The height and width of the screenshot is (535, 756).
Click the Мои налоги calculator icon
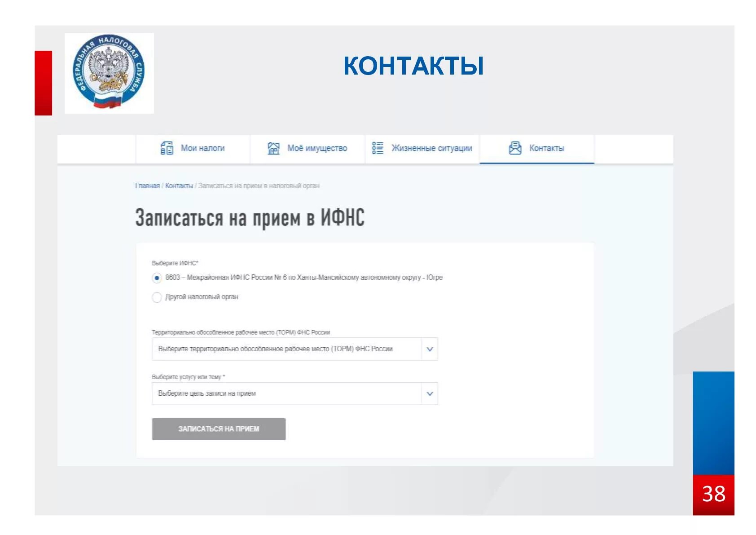point(167,148)
